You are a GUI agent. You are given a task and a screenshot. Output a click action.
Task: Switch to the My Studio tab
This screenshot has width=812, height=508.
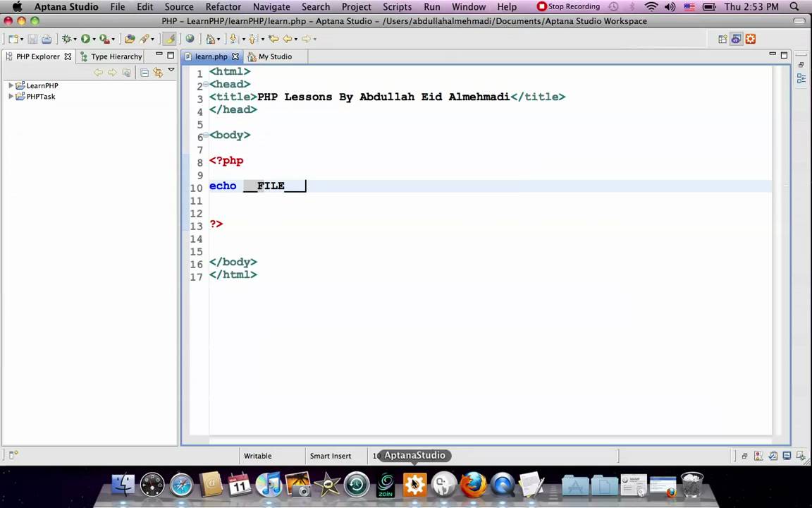click(275, 56)
